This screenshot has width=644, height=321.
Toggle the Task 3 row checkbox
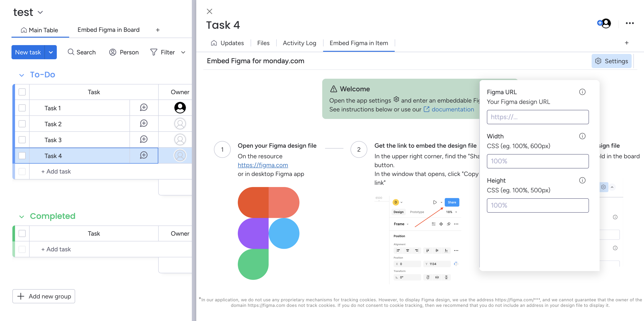tap(22, 140)
